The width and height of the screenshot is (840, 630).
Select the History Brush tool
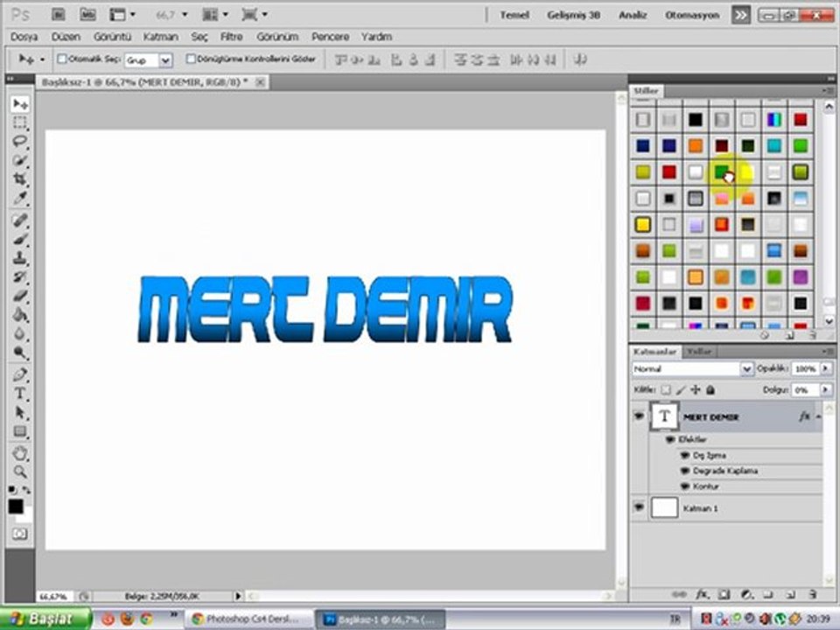[20, 276]
